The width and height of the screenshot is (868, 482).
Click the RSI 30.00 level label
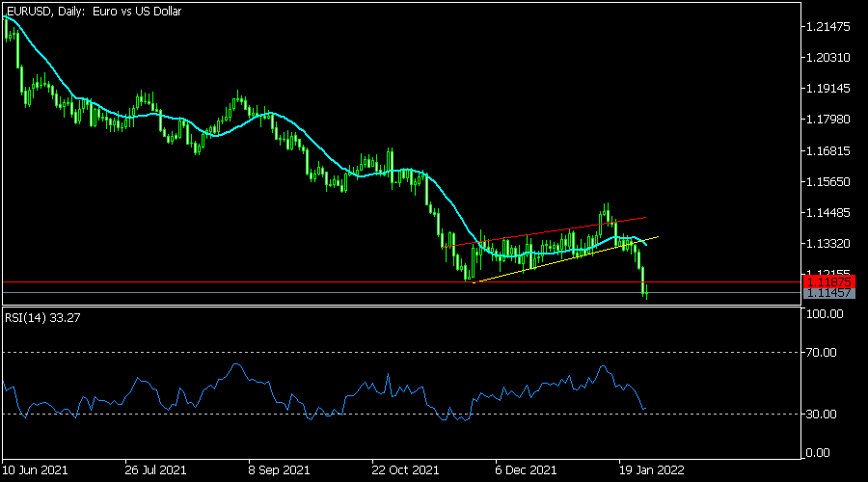[x=828, y=415]
